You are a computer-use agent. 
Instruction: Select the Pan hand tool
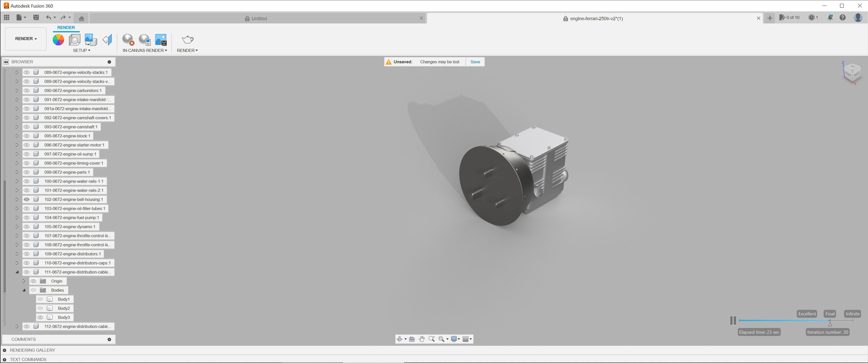coord(422,339)
